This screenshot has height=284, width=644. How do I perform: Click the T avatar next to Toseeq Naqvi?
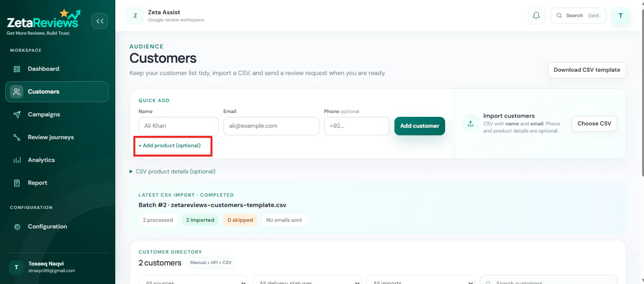click(x=16, y=267)
